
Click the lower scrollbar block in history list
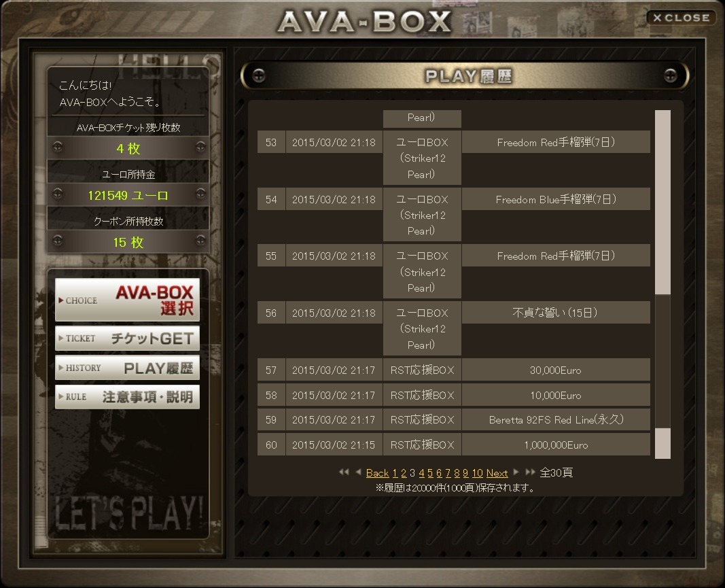click(x=662, y=443)
